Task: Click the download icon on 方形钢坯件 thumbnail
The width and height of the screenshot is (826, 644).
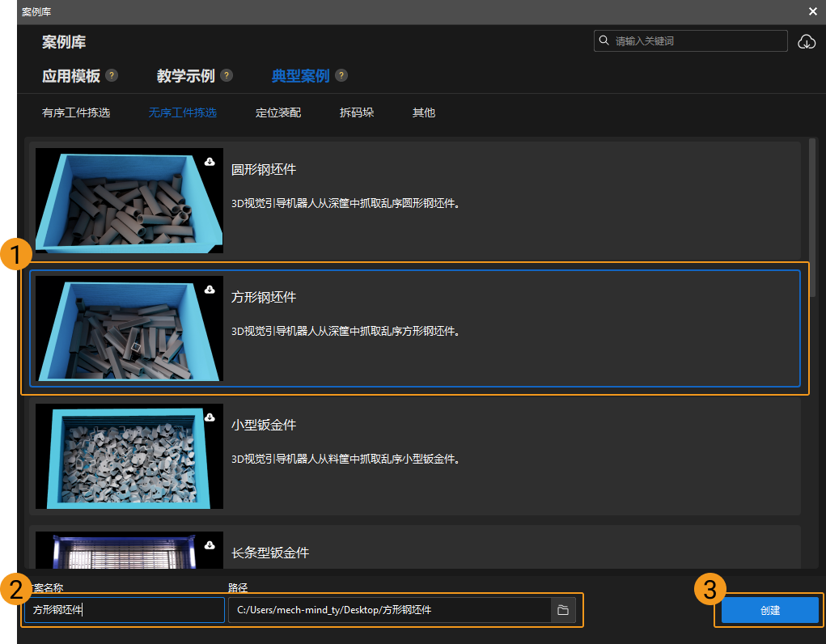Action: [210, 289]
